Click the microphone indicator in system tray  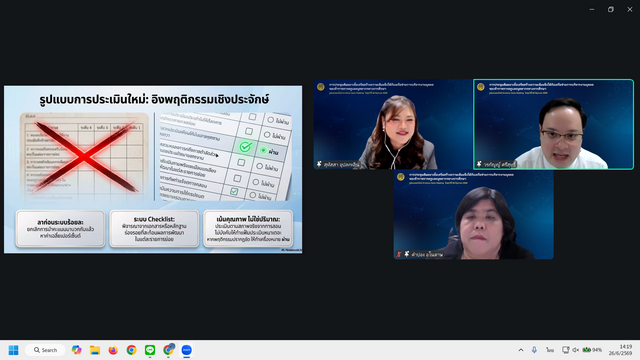click(x=534, y=350)
